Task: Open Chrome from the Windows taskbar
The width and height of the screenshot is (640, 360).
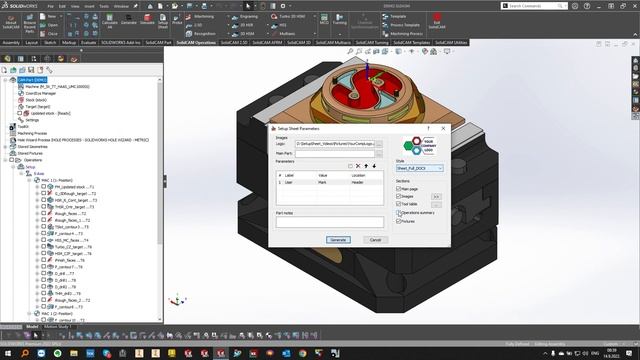Action: pos(302,353)
